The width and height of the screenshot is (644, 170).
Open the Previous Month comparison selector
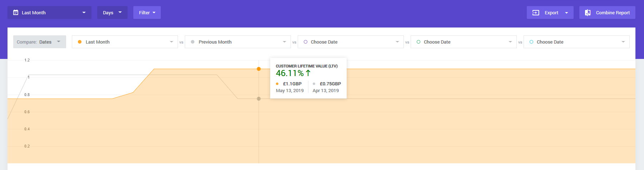[238, 42]
